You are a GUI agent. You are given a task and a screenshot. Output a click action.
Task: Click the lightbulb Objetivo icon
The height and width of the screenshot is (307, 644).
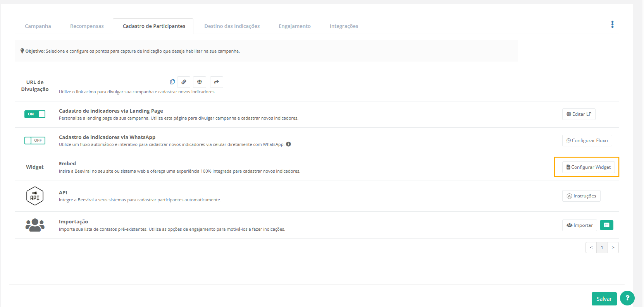pos(22,51)
